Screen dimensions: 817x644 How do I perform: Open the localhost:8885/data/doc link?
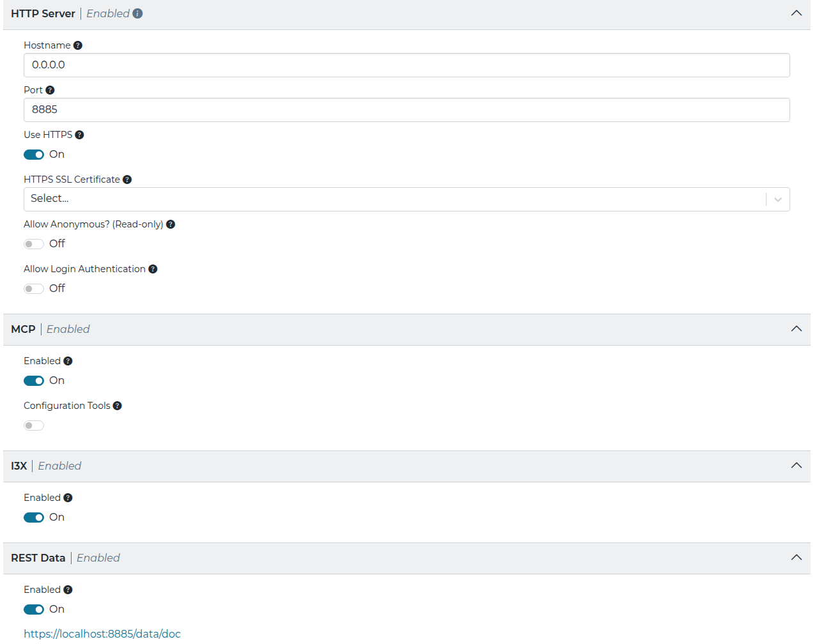click(x=102, y=633)
